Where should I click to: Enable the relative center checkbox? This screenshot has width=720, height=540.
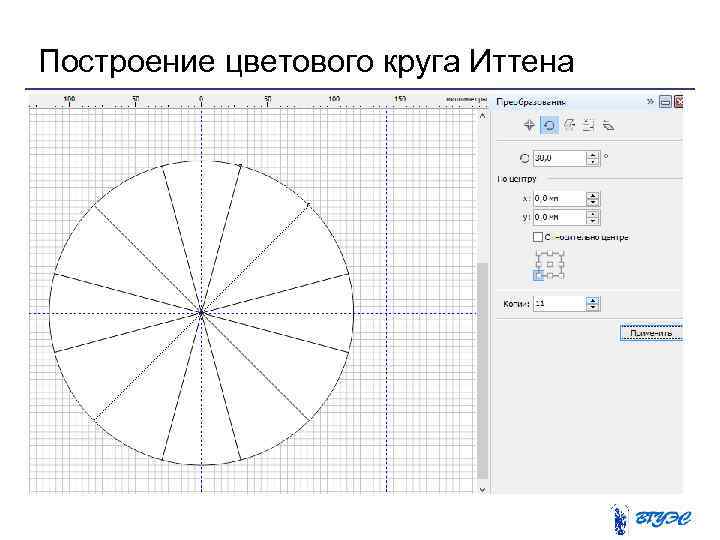pos(538,237)
